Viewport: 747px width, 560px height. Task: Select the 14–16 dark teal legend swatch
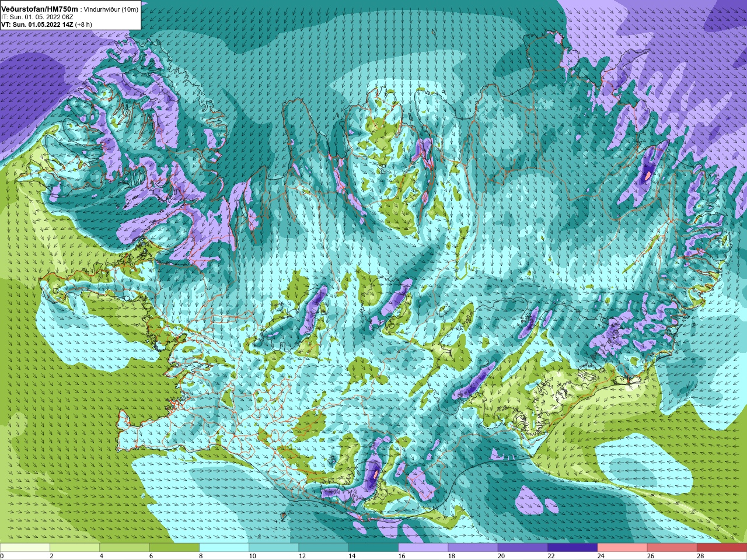373,547
